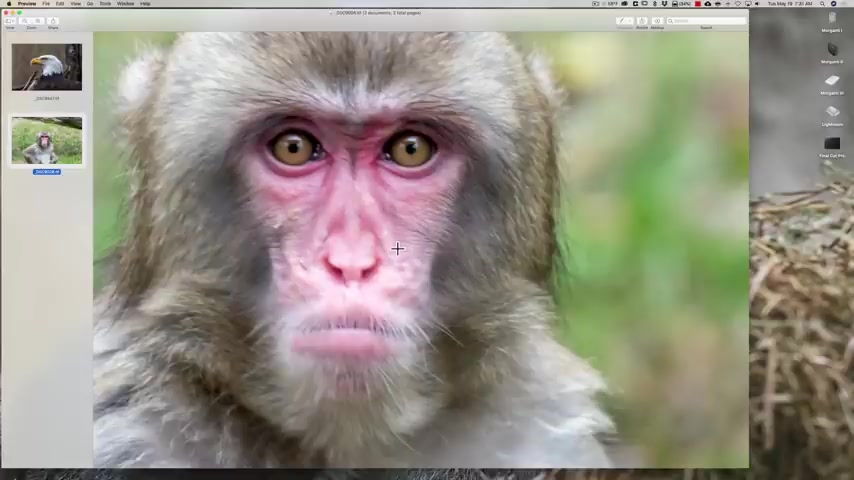The width and height of the screenshot is (854, 480).
Task: Open the View menu
Action: [76, 4]
